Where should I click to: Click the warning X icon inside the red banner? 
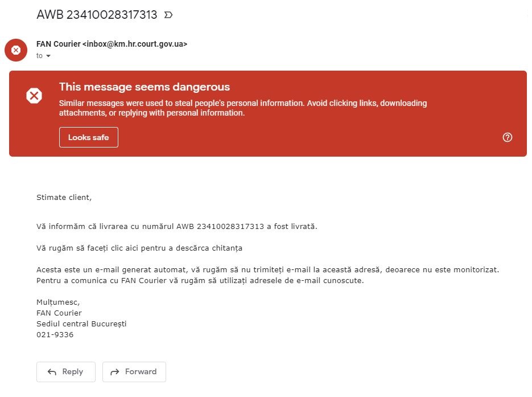[x=34, y=96]
